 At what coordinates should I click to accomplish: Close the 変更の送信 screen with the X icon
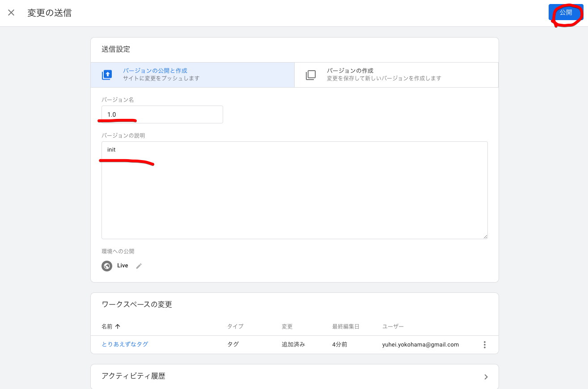[11, 13]
